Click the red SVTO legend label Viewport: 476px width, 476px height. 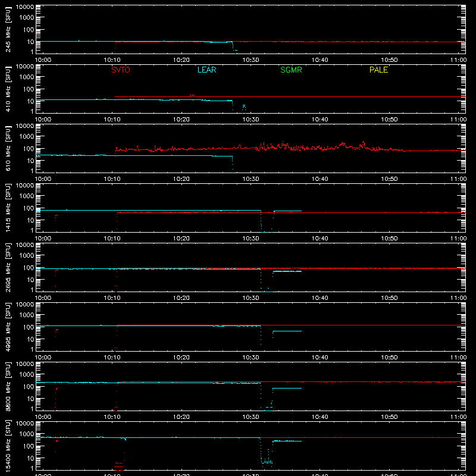[x=121, y=70]
